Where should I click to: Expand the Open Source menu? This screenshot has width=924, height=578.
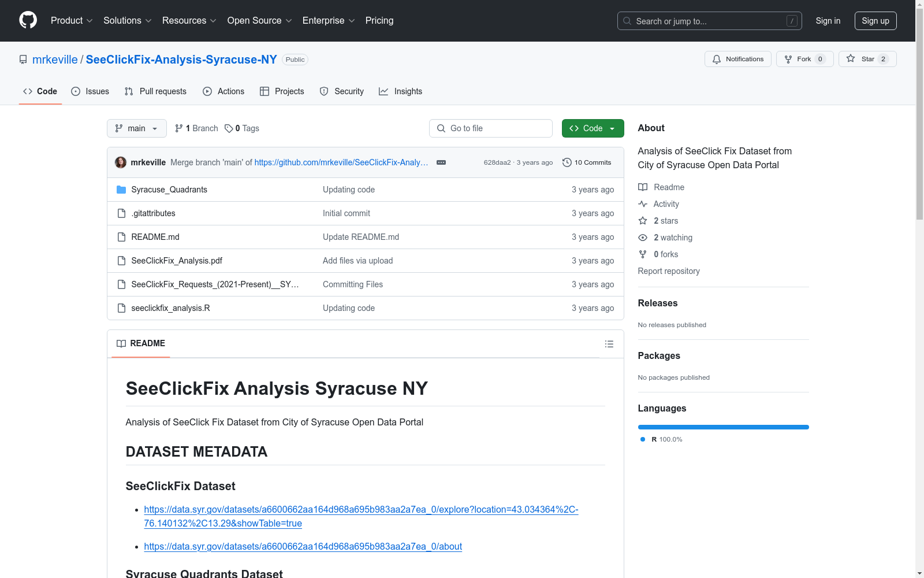[260, 21]
